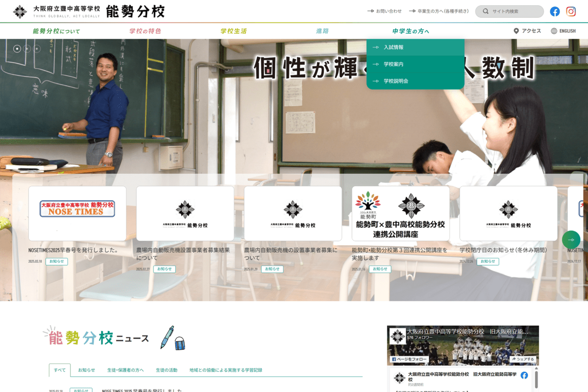Click the magnifier icon in the search box
Image resolution: width=588 pixels, height=392 pixels.
[486, 11]
